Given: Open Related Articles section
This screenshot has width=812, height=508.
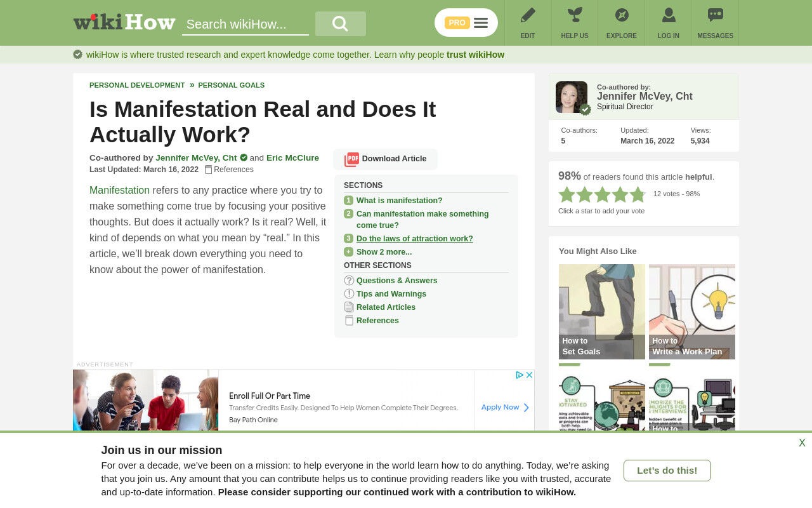Looking at the screenshot, I should click(x=386, y=307).
